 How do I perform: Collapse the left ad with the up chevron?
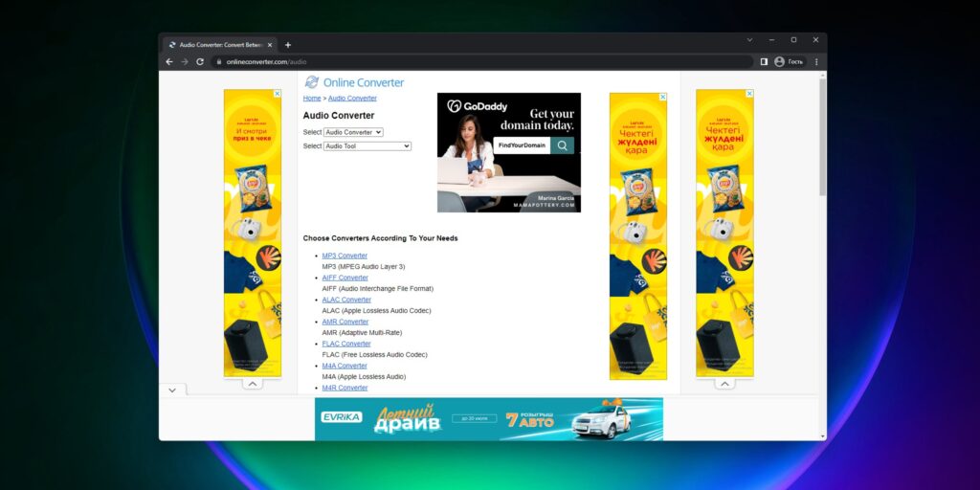click(253, 384)
